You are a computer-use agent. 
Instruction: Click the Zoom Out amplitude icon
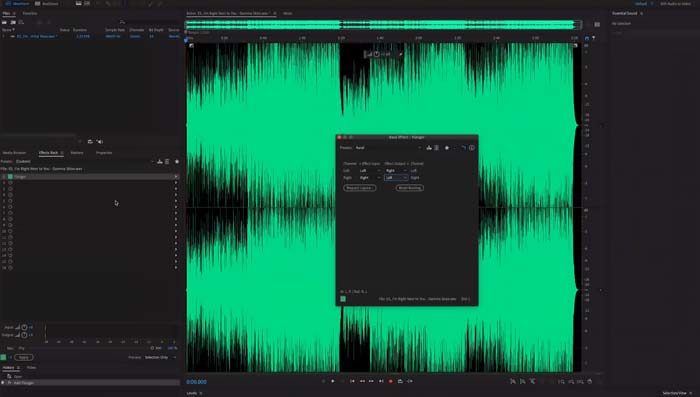[522, 381]
